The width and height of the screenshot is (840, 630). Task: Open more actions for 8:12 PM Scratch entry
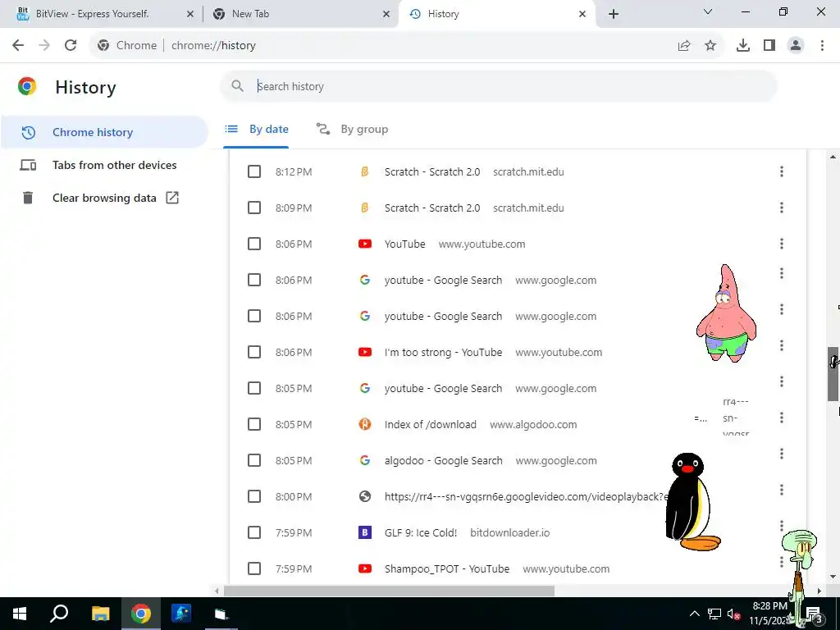coord(782,171)
